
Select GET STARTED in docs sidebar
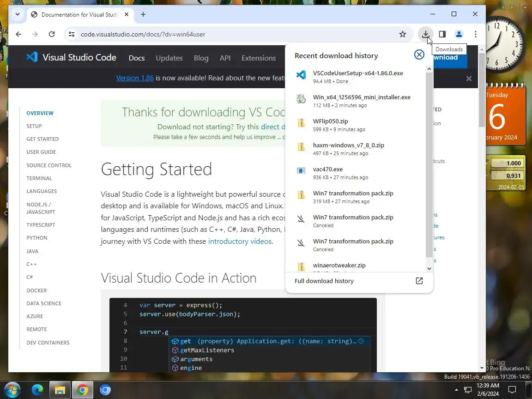[42, 139]
